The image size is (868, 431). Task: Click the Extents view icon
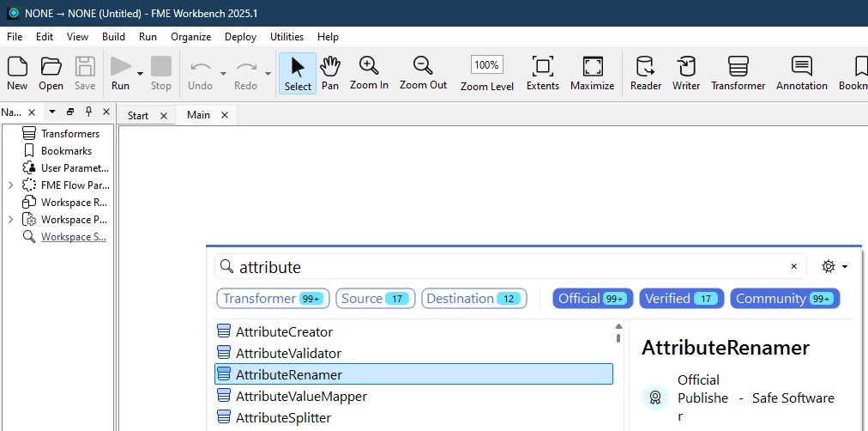pos(542,66)
